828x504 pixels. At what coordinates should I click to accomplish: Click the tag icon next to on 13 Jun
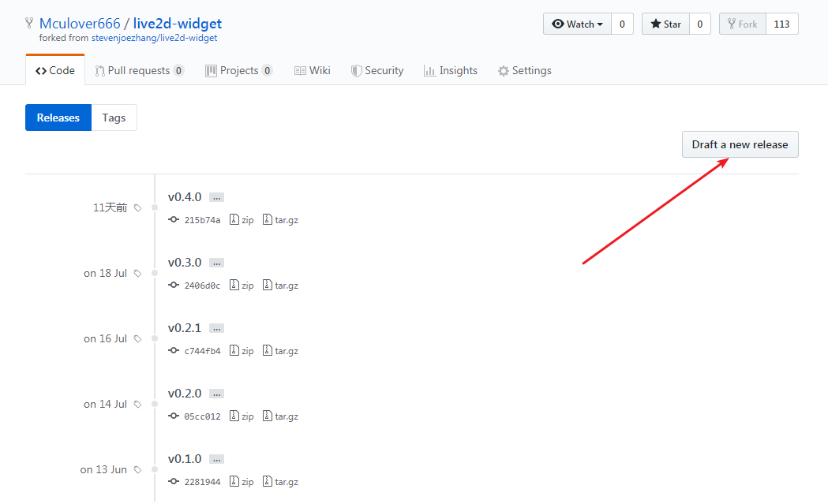coord(138,470)
